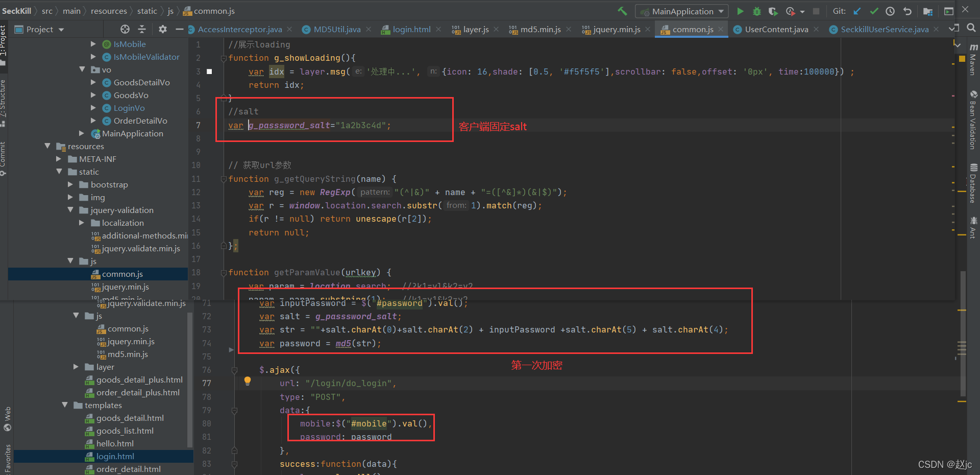
Task: Click the resources breadcrumb
Action: click(109, 11)
